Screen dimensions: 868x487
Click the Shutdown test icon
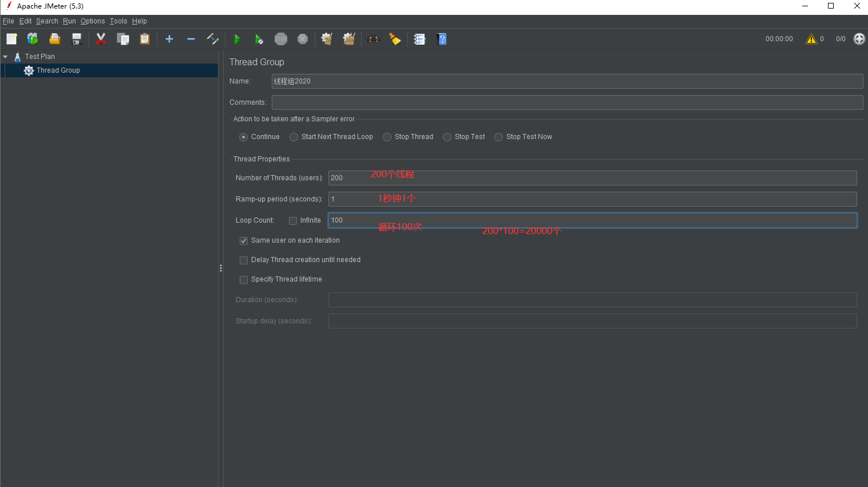pos(303,39)
